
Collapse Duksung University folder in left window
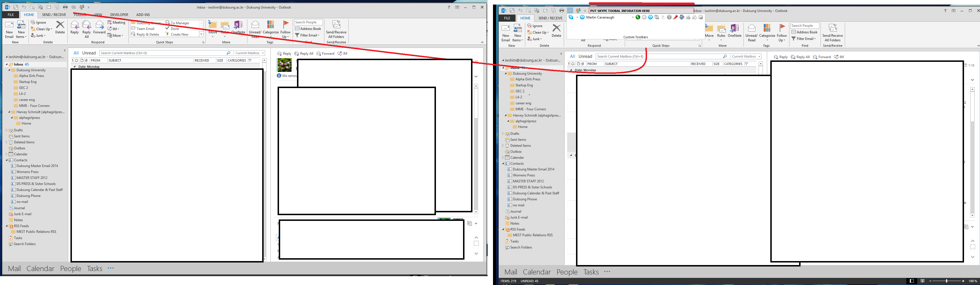pyautogui.click(x=9, y=70)
